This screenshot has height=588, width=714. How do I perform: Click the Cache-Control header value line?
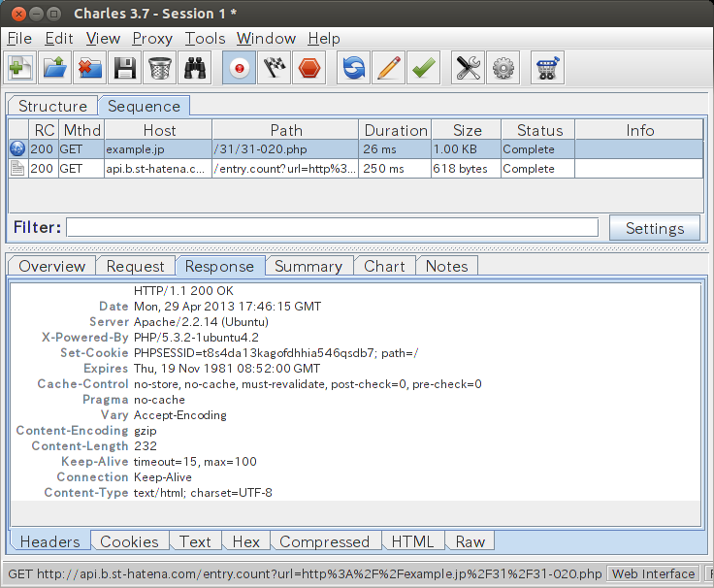click(308, 384)
